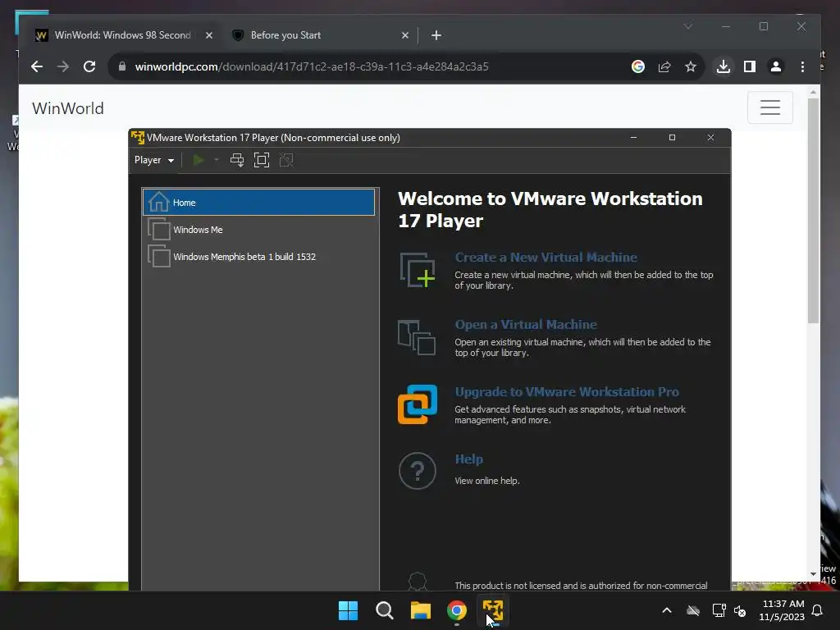Click muted volume tray icon

pos(741,610)
